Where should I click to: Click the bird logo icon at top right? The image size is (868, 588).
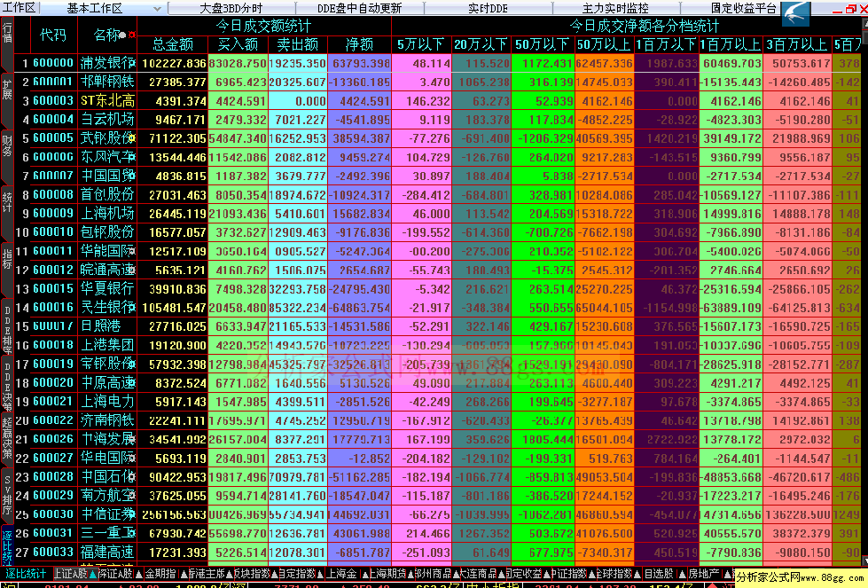796,13
